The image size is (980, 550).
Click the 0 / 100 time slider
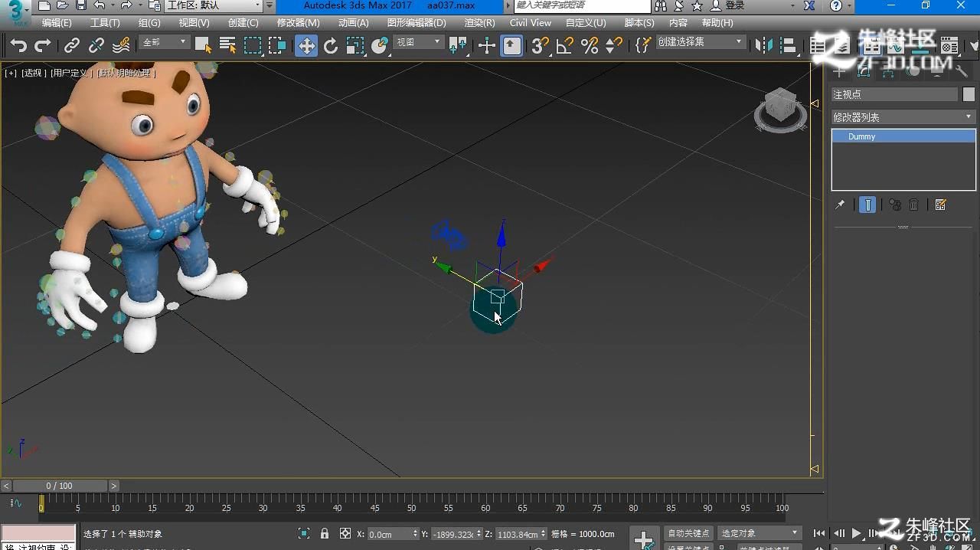[60, 486]
